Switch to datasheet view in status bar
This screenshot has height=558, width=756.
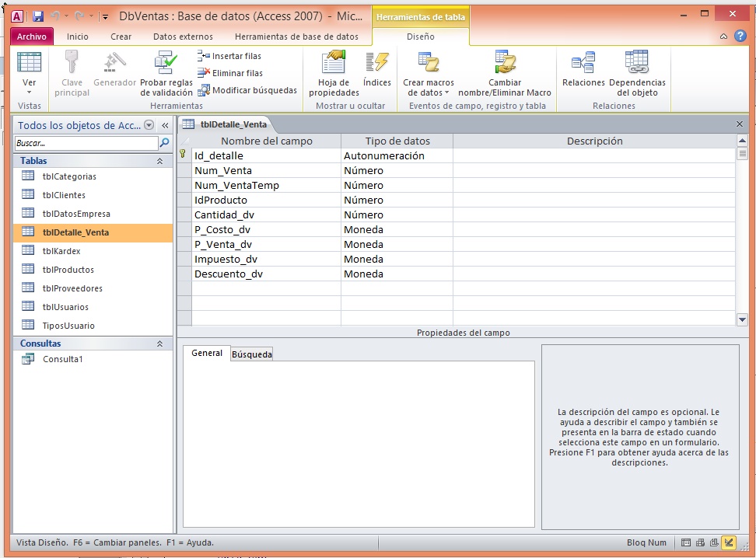pos(686,542)
